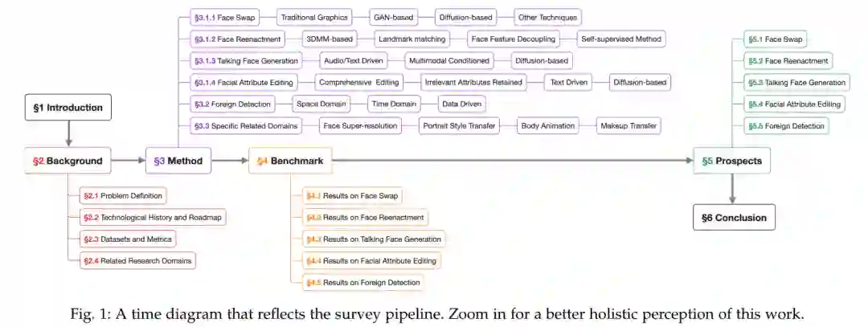Image resolution: width=868 pixels, height=327 pixels.
Task: Click the 3DMM-based box
Action: click(328, 39)
